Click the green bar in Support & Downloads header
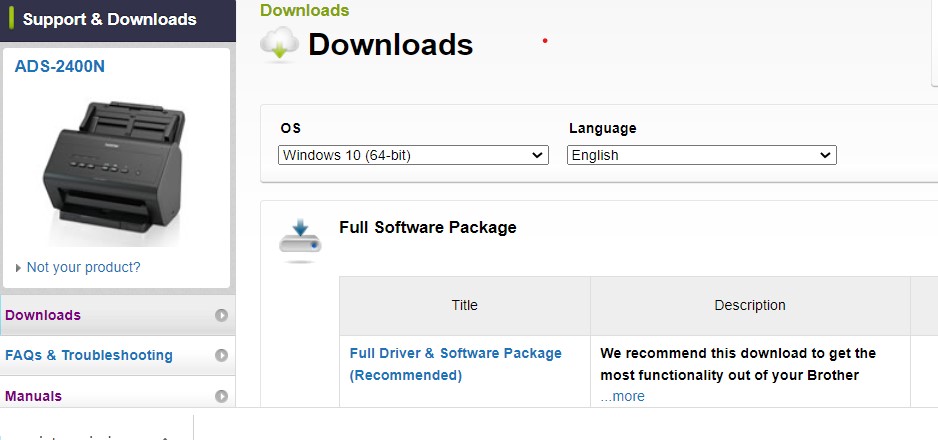The image size is (938, 440). (x=11, y=19)
